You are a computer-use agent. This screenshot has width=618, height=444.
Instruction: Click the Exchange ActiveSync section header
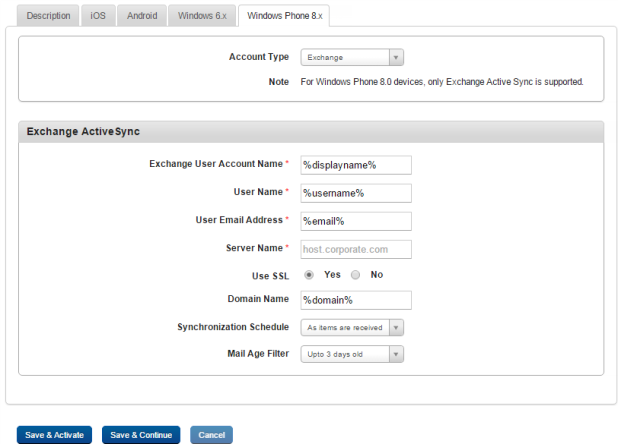point(311,132)
